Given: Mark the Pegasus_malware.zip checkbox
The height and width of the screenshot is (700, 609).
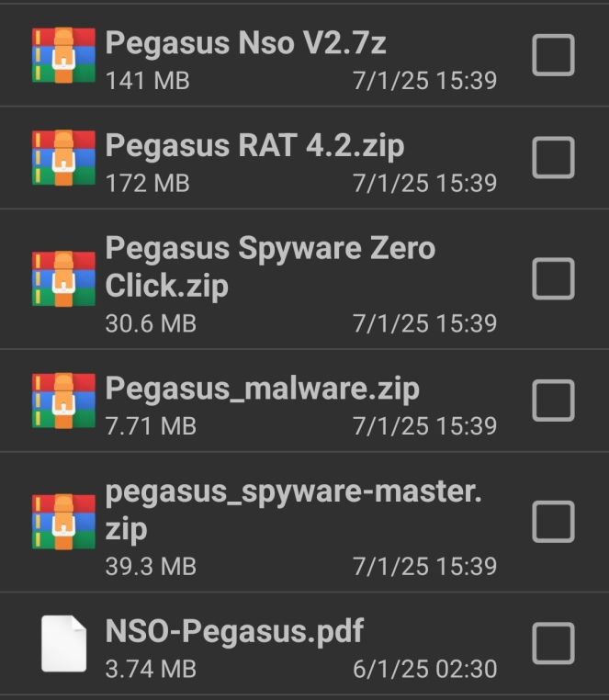Looking at the screenshot, I should point(553,401).
